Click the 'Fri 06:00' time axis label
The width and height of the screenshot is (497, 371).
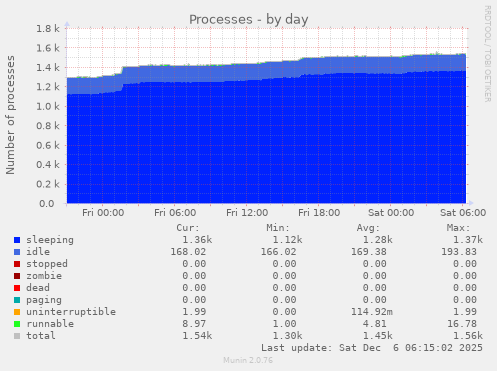tap(175, 213)
